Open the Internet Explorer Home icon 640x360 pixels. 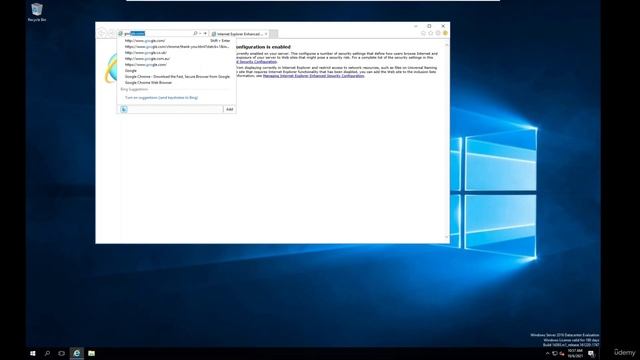423,33
